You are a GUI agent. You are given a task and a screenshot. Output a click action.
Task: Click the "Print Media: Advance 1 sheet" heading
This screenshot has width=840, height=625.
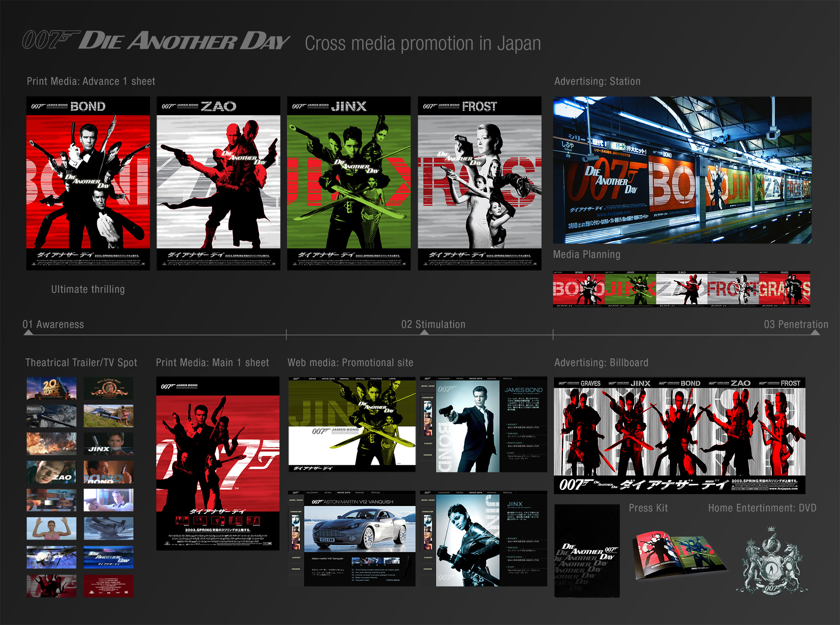91,81
